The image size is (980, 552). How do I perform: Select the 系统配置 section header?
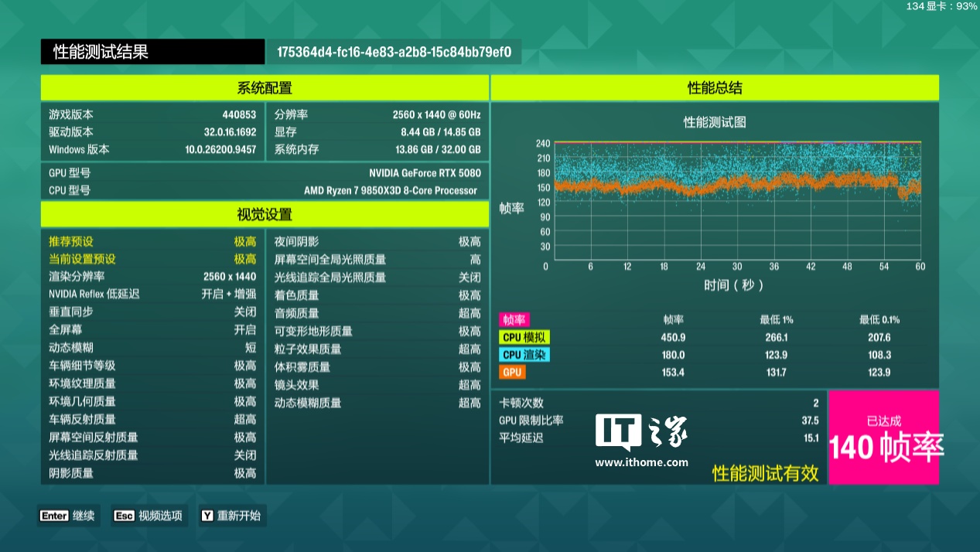tap(265, 88)
